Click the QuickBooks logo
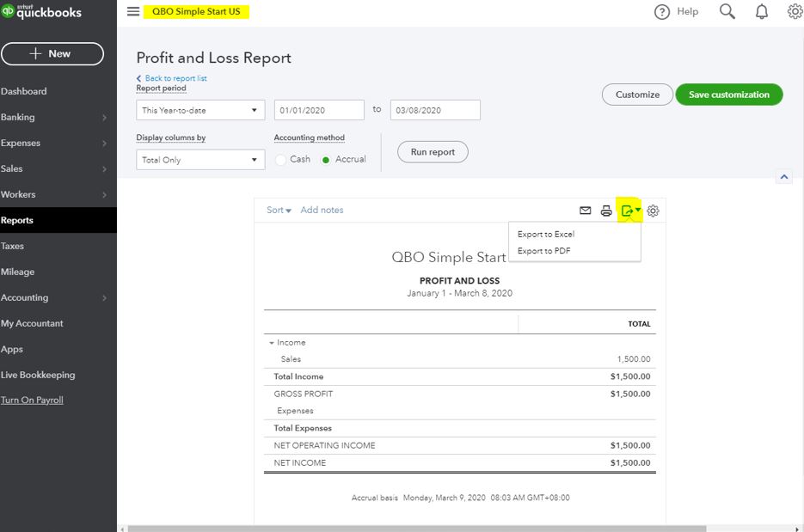The width and height of the screenshot is (804, 532). pyautogui.click(x=41, y=11)
